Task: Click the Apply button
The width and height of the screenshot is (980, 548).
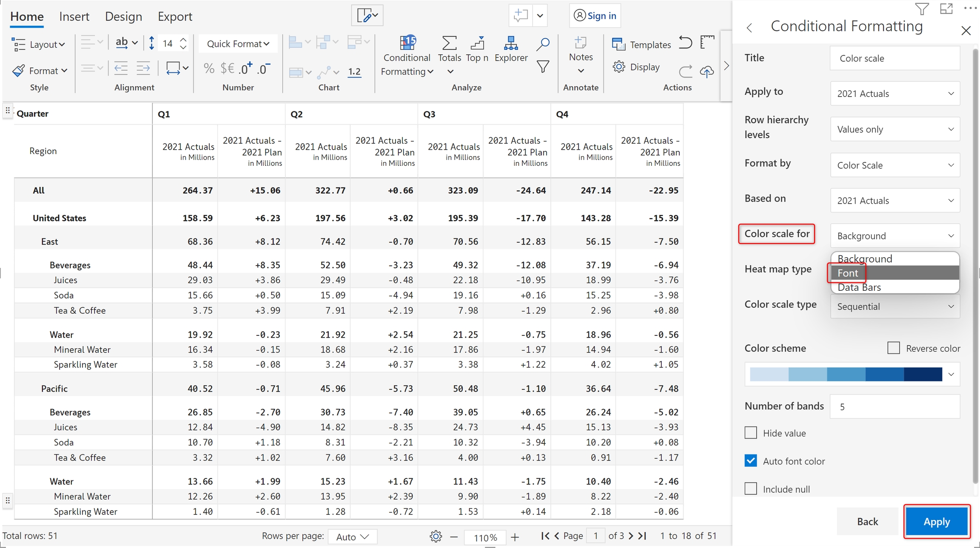Action: tap(936, 522)
